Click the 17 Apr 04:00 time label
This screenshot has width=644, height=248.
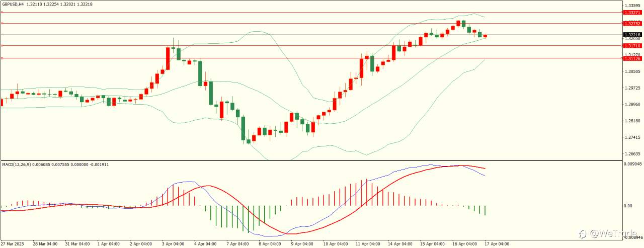click(x=496, y=244)
